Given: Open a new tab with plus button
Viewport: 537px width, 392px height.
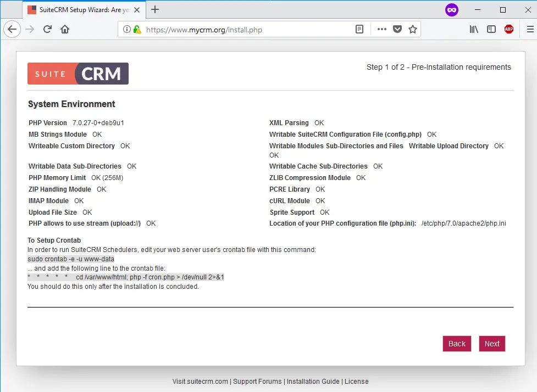Looking at the screenshot, I should [x=155, y=9].
